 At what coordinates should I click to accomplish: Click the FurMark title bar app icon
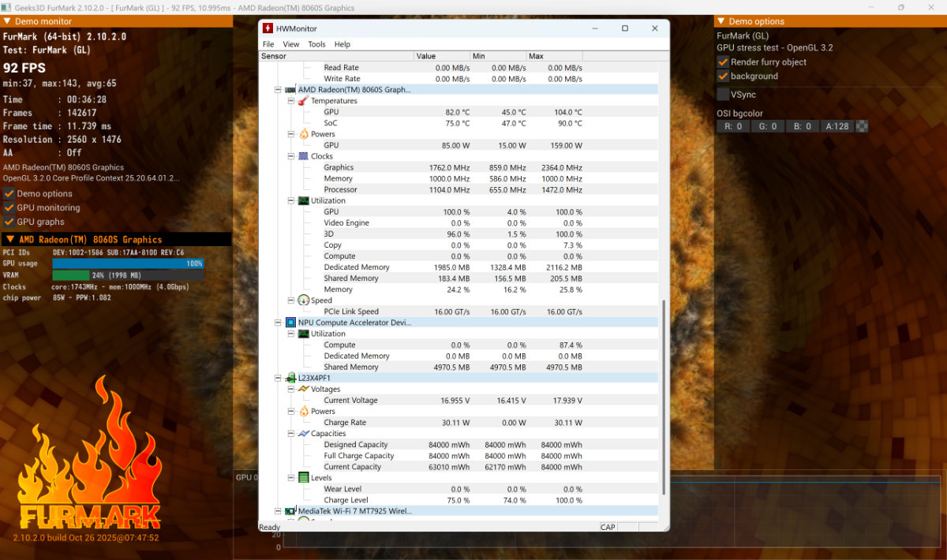click(6, 7)
